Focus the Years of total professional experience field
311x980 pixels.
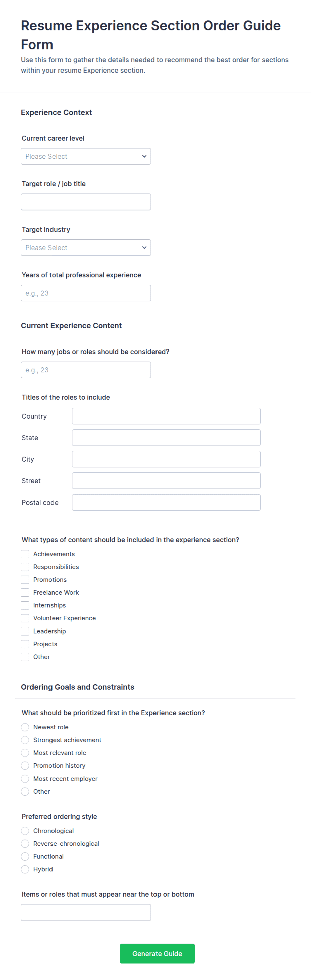tap(86, 293)
